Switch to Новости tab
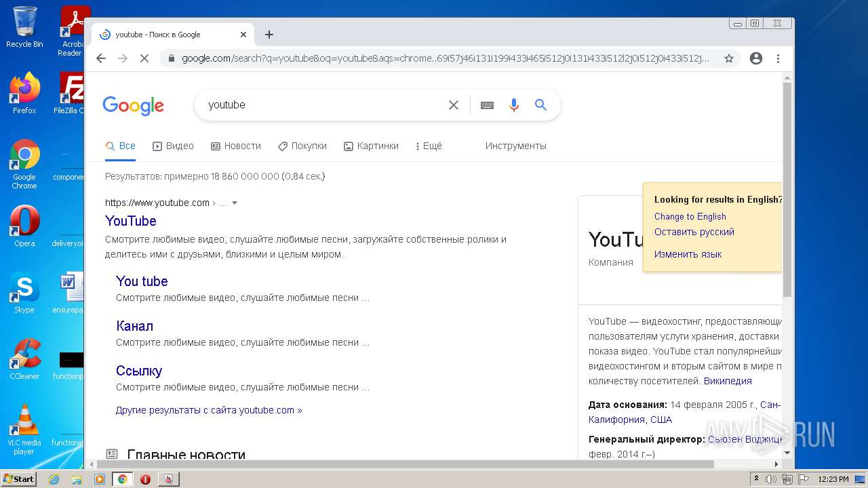 point(236,146)
